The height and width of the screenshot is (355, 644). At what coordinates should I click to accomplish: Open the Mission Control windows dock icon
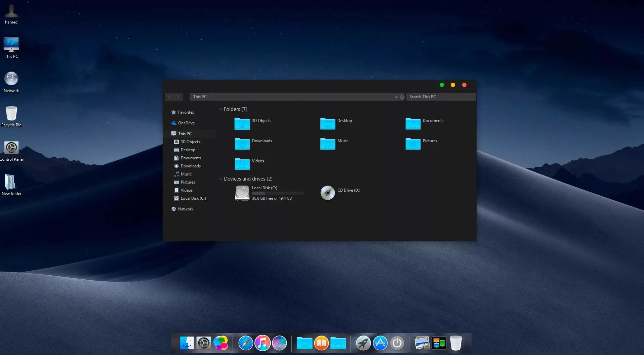click(x=439, y=343)
